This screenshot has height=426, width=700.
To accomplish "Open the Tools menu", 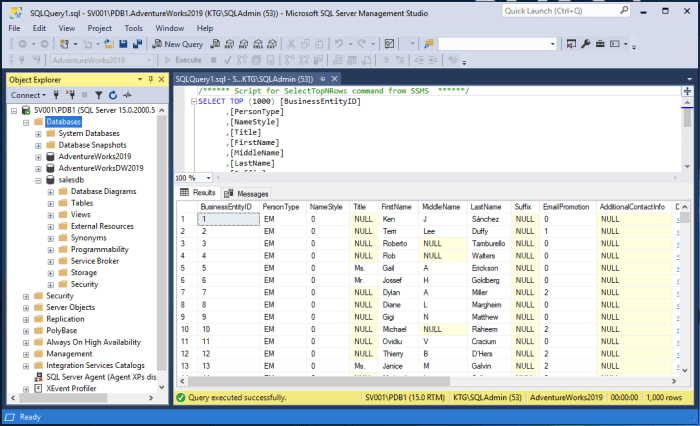I will point(133,28).
